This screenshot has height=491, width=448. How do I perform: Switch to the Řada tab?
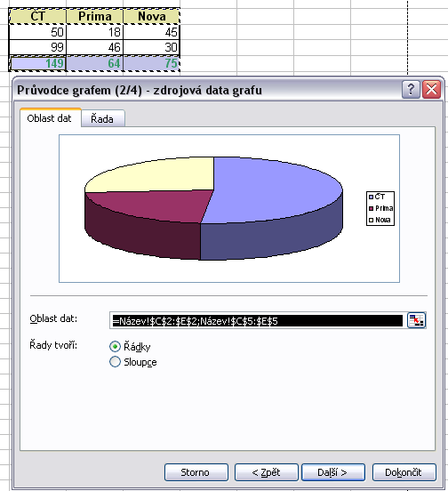click(102, 118)
